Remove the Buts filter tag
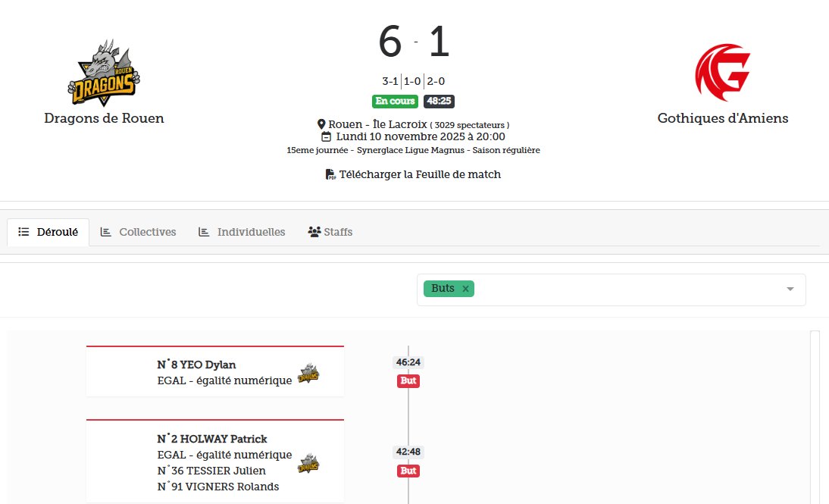This screenshot has width=829, height=504. (465, 289)
